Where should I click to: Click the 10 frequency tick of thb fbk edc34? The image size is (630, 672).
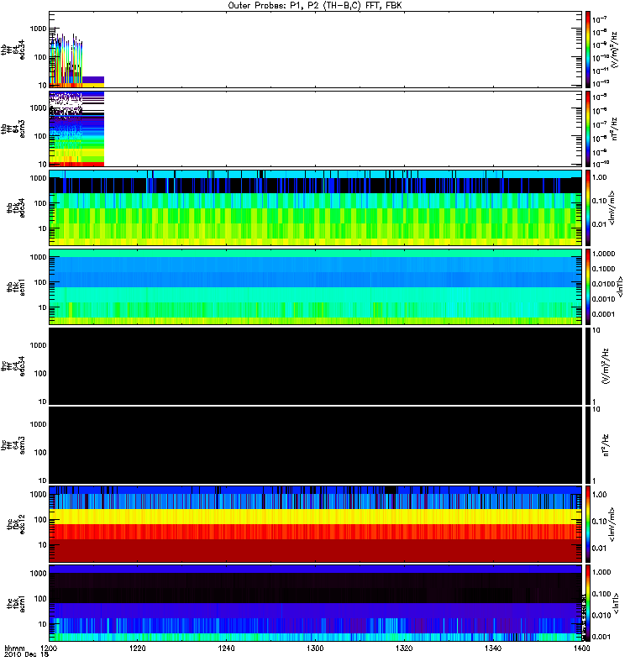[x=43, y=228]
